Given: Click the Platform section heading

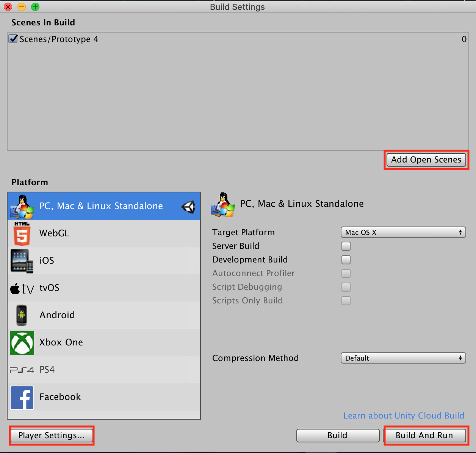Looking at the screenshot, I should coord(30,183).
